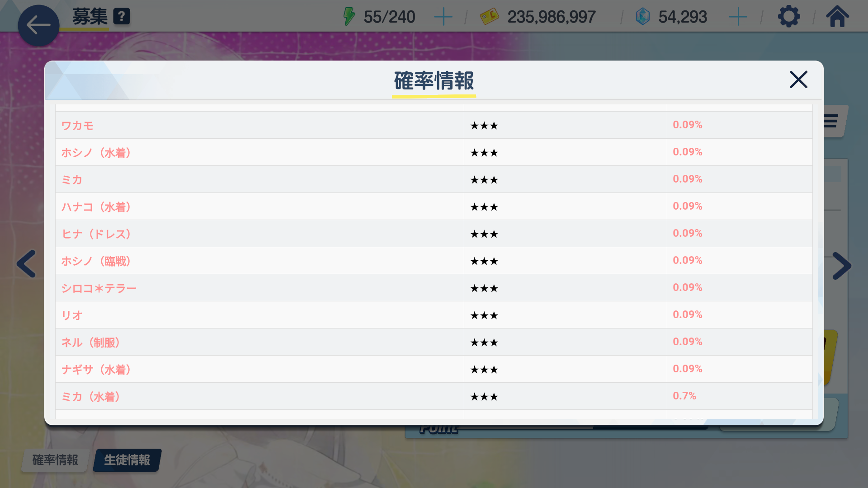The height and width of the screenshot is (488, 868).
Task: Select the ミカ（水着） row
Action: (x=91, y=397)
